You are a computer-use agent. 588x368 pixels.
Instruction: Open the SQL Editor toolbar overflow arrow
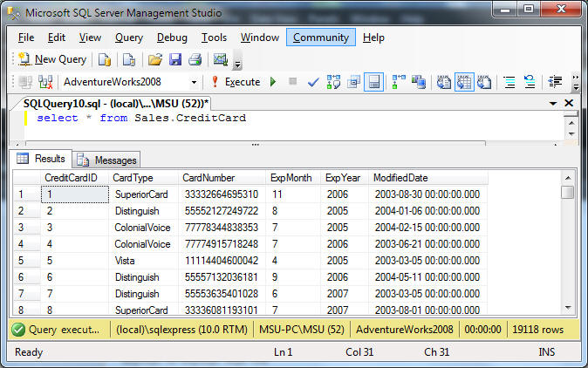pos(576,83)
